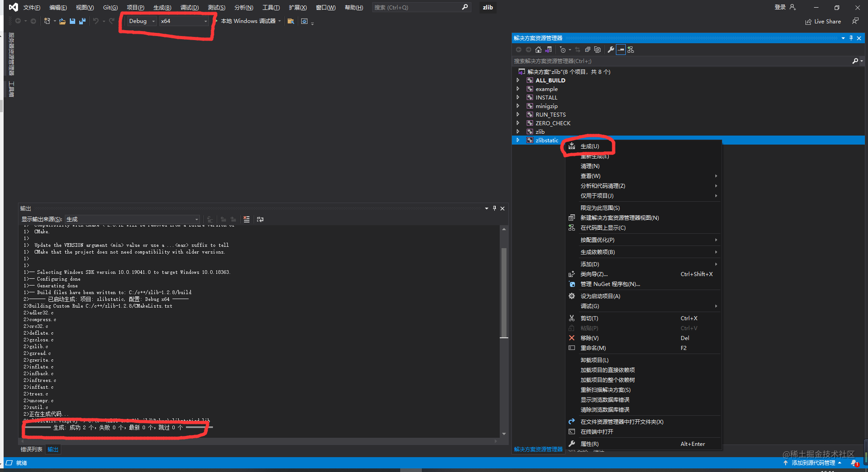Click the Solution Explorer search magnifier icon

click(855, 61)
